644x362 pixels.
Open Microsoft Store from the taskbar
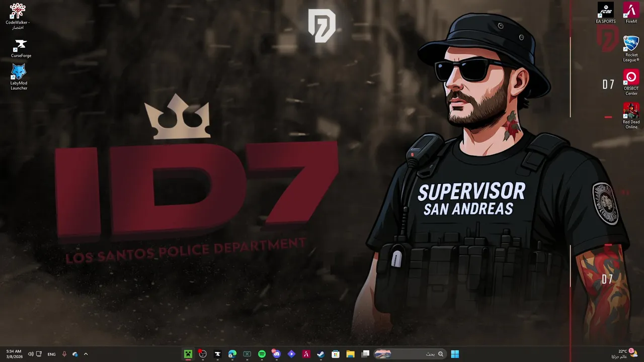tap(336, 354)
